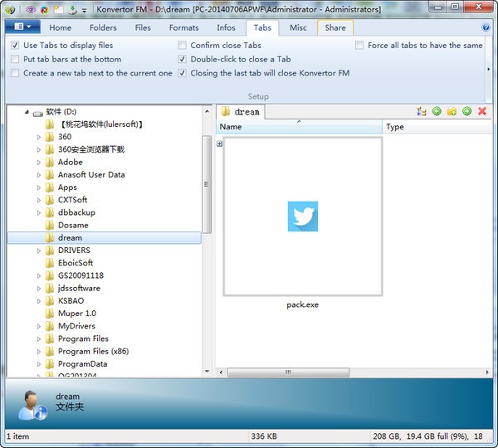
Task: Sort by the Type column header
Action: click(438, 127)
